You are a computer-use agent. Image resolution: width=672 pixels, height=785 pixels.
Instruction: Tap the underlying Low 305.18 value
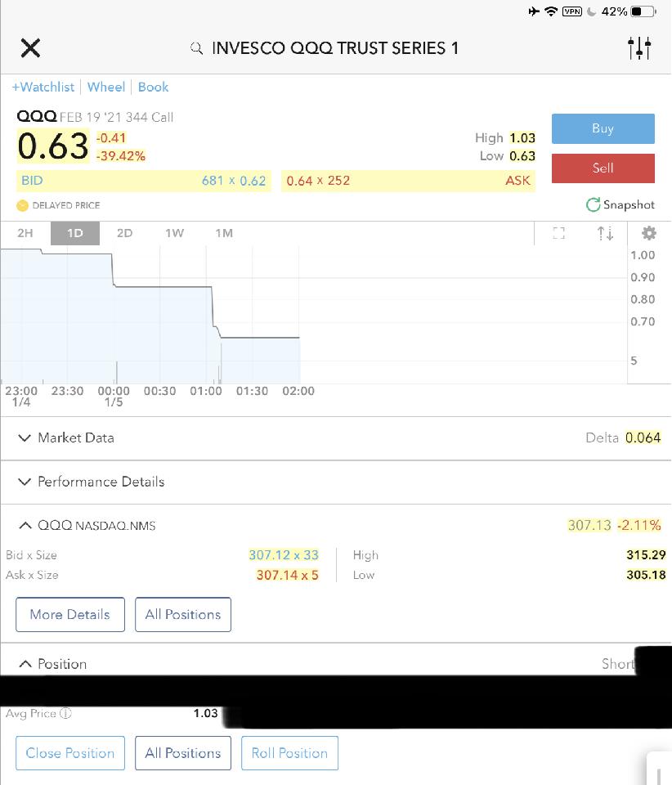tap(646, 575)
